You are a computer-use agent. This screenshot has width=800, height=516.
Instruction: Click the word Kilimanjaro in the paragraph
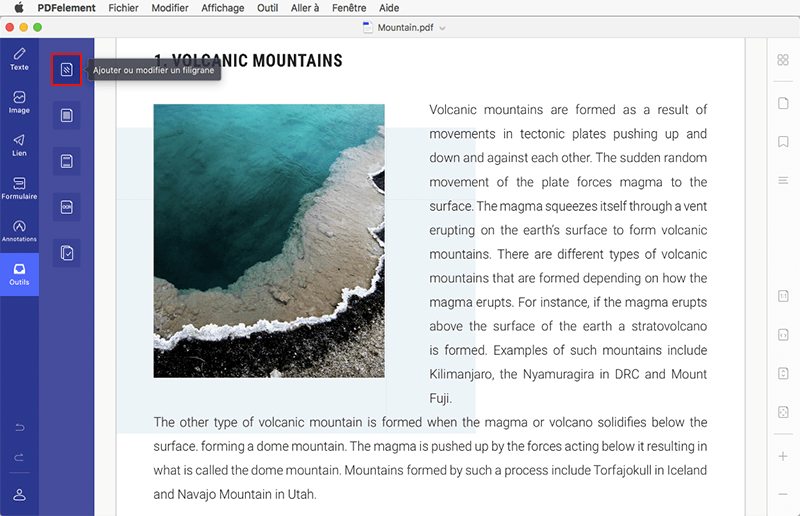tap(461, 374)
